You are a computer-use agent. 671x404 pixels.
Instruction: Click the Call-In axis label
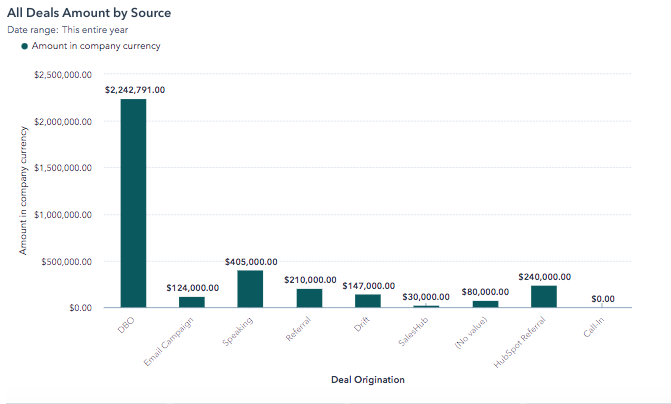coord(594,327)
